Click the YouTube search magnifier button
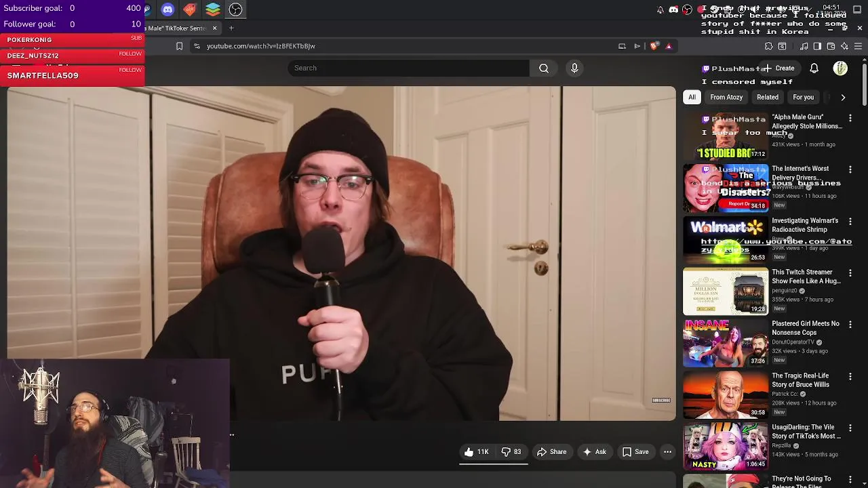This screenshot has height=488, width=868. pos(544,68)
